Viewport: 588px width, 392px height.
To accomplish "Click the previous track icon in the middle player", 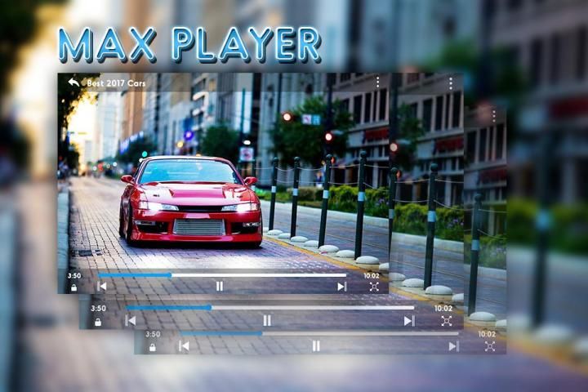I will (131, 321).
